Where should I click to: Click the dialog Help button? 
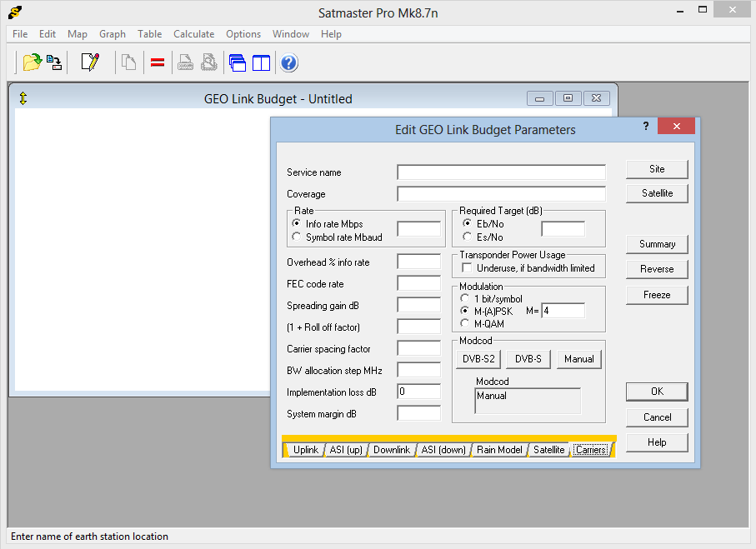(657, 442)
